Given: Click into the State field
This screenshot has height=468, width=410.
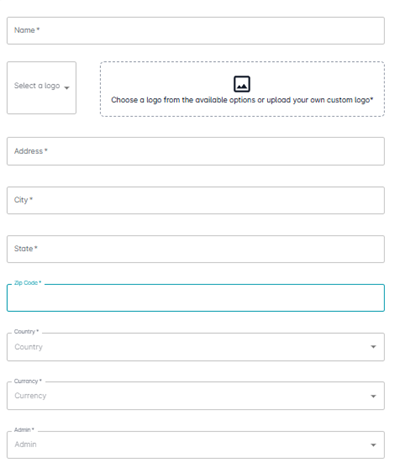Looking at the screenshot, I should pyautogui.click(x=196, y=249).
